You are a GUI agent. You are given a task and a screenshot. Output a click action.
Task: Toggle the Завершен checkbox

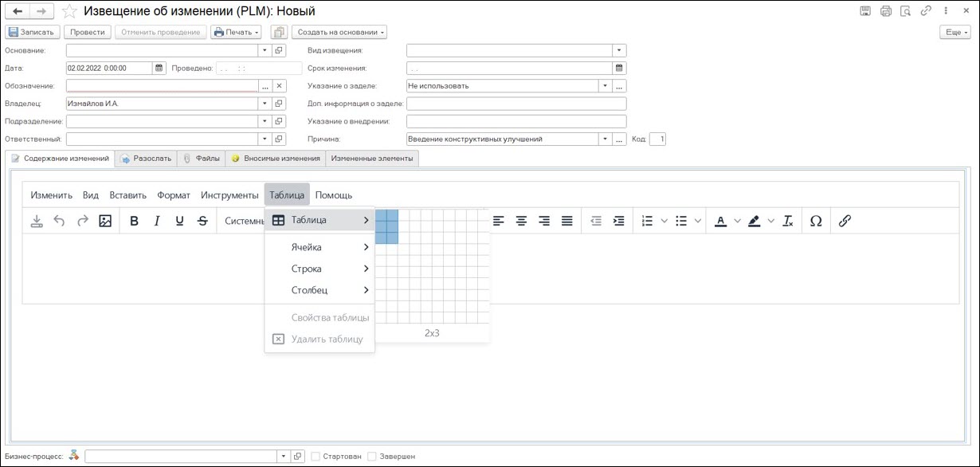[372, 457]
